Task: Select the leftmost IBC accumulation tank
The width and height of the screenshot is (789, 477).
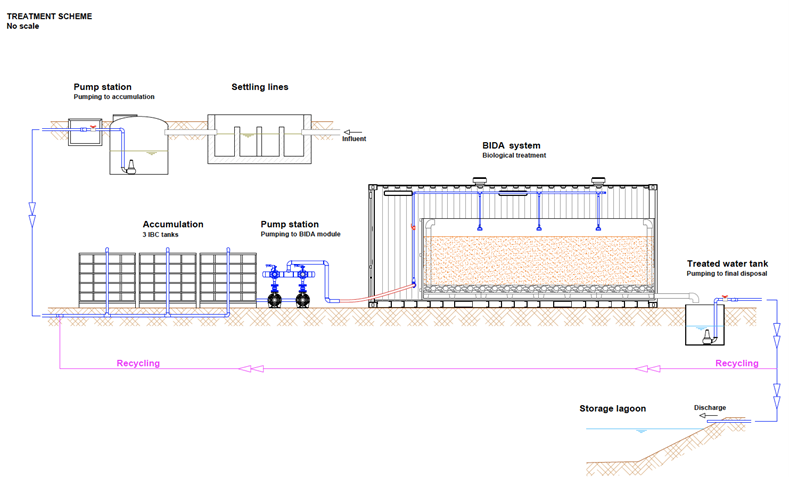Action: (107, 279)
